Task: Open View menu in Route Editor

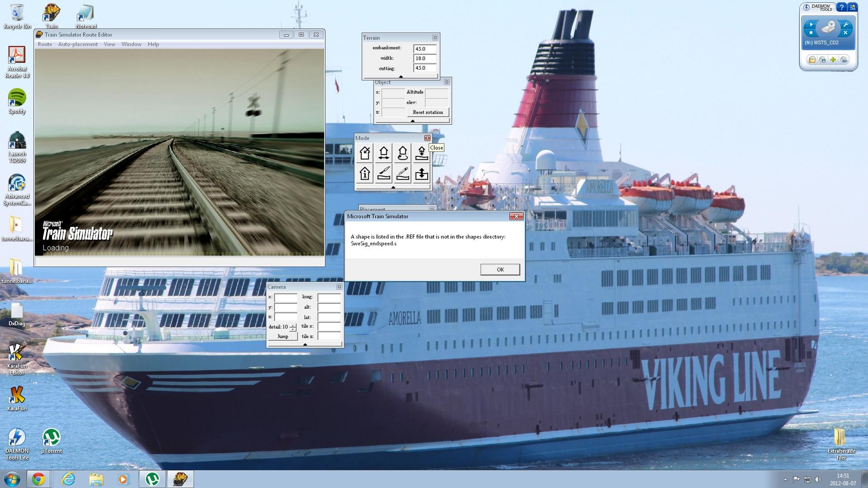Action: tap(109, 44)
